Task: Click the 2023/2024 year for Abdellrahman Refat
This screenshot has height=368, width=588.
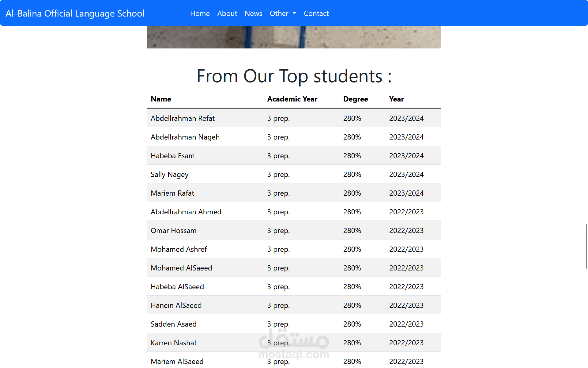Action: click(406, 118)
